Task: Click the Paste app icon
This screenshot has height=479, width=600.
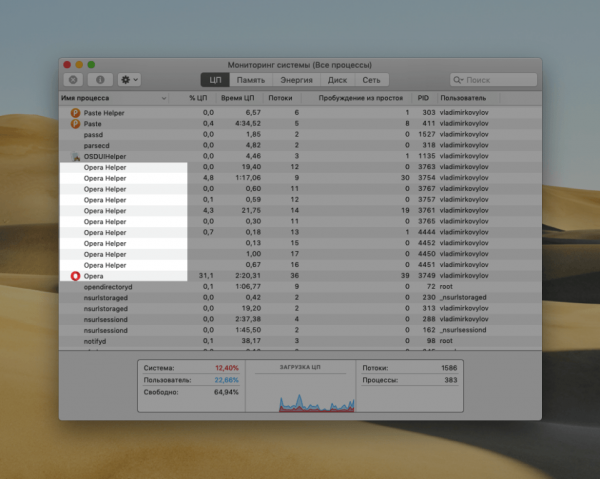Action: click(75, 124)
